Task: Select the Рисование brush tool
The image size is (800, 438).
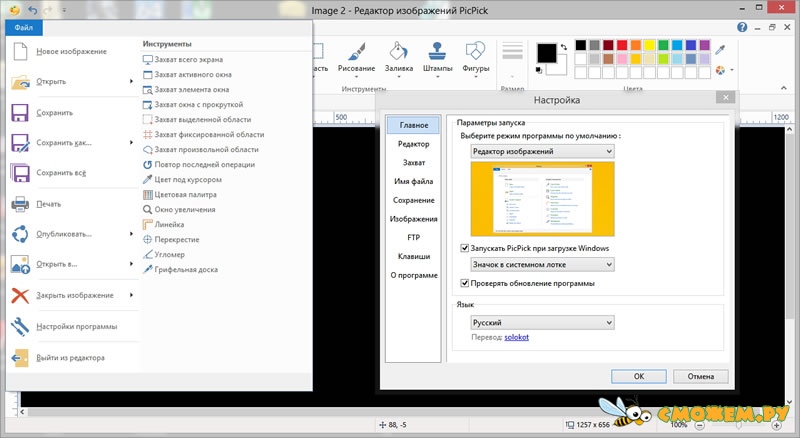Action: coord(356,59)
